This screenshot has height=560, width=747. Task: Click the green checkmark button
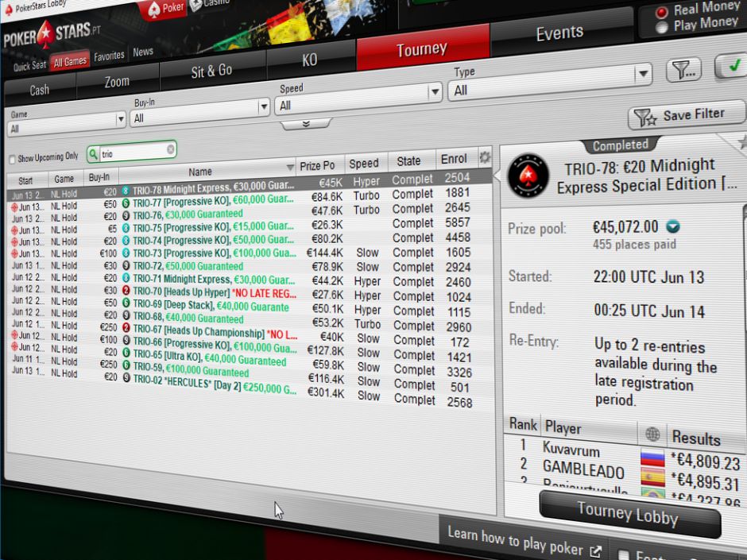(733, 65)
